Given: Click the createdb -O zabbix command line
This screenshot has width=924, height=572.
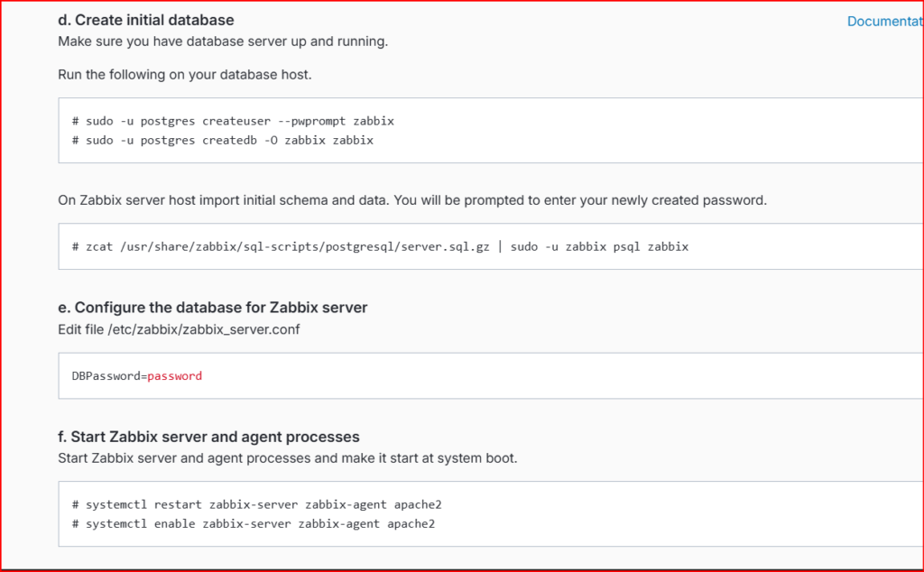Looking at the screenshot, I should (x=223, y=140).
